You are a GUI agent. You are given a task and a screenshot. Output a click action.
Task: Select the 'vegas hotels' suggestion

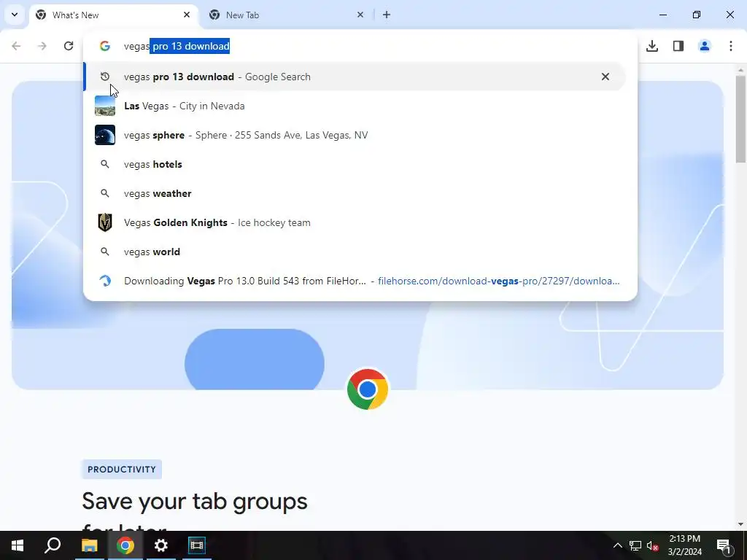(x=355, y=164)
